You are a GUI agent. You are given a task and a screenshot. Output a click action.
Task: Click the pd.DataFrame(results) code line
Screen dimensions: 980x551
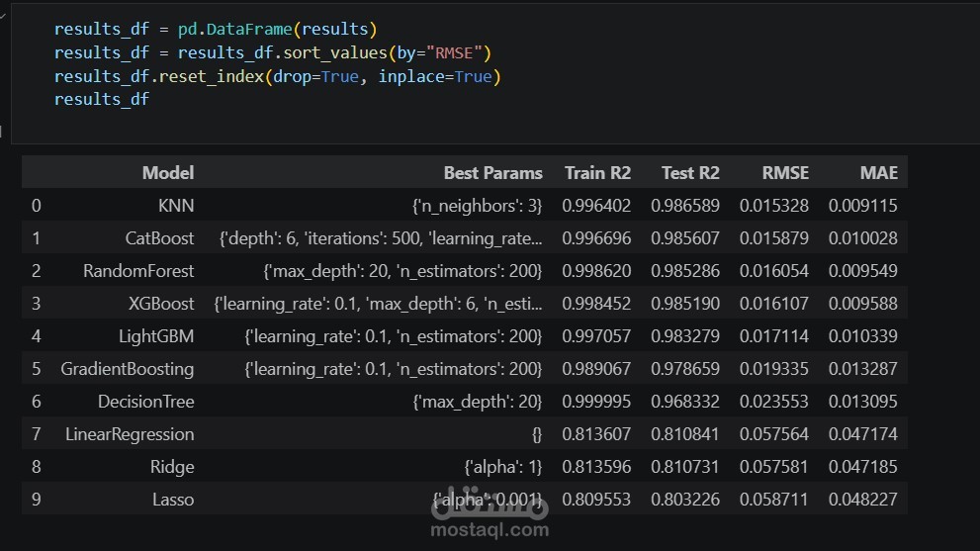(216, 30)
